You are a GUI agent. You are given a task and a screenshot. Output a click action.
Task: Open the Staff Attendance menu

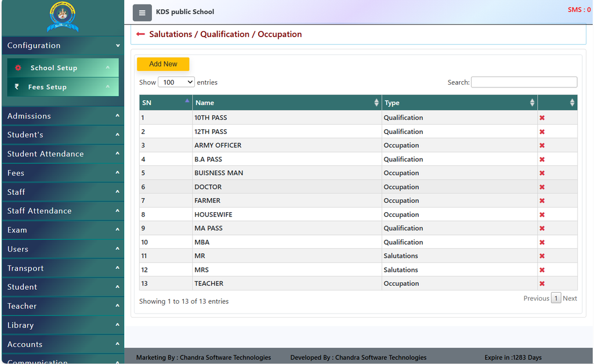(63, 211)
